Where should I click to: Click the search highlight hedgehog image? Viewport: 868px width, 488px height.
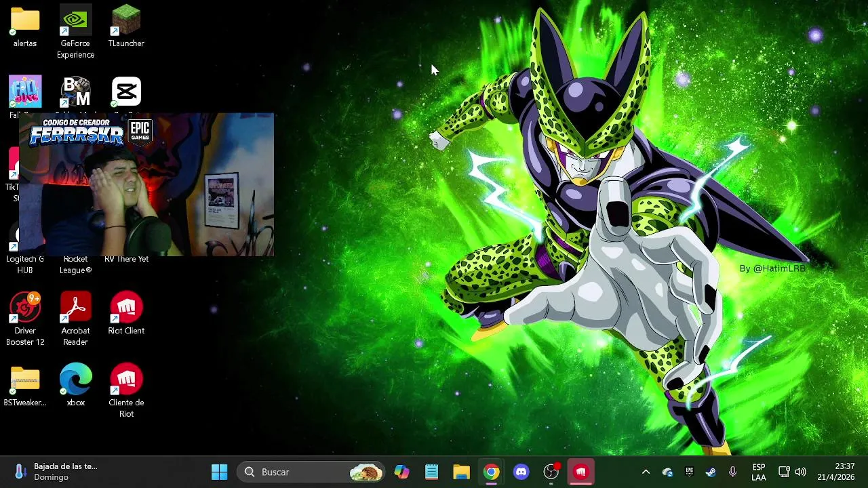(366, 472)
